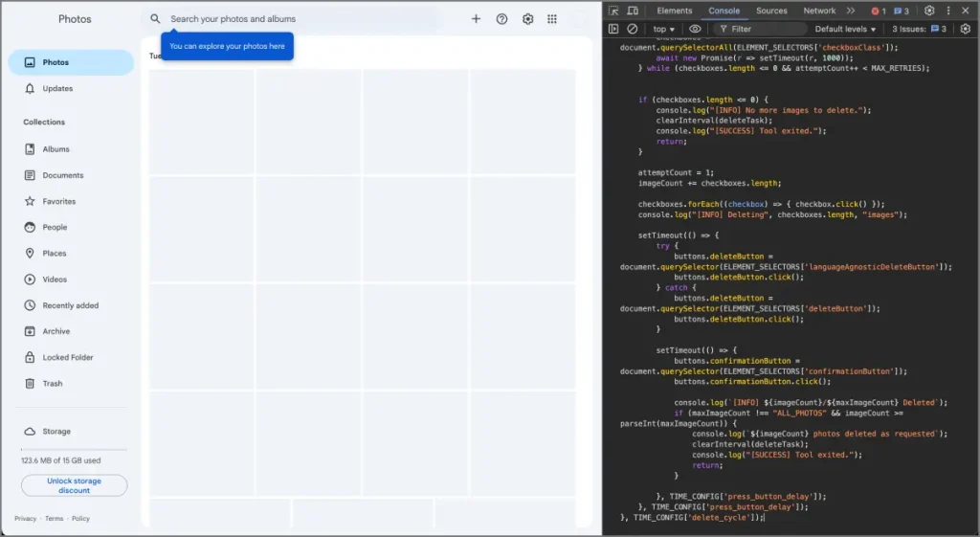Click the Photos title at top left
This screenshot has width=980, height=537.
click(x=75, y=19)
